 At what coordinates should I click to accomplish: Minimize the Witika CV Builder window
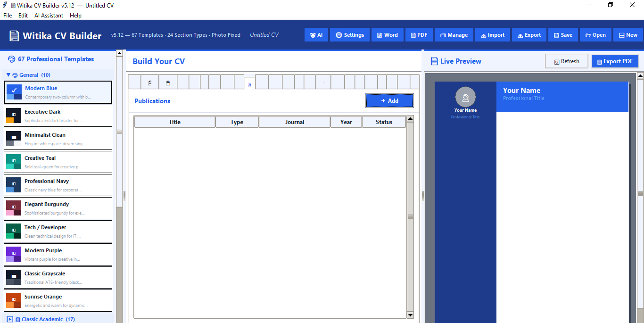(589, 5)
